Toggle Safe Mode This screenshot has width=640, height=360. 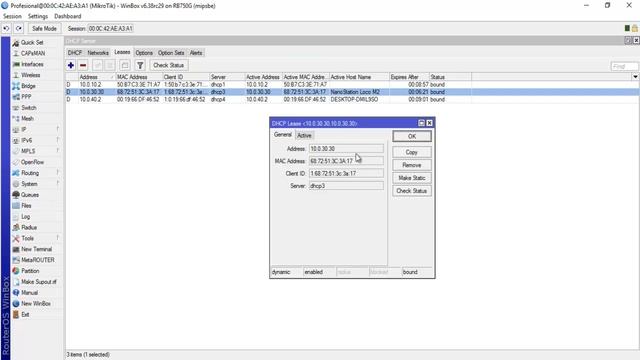(x=44, y=29)
